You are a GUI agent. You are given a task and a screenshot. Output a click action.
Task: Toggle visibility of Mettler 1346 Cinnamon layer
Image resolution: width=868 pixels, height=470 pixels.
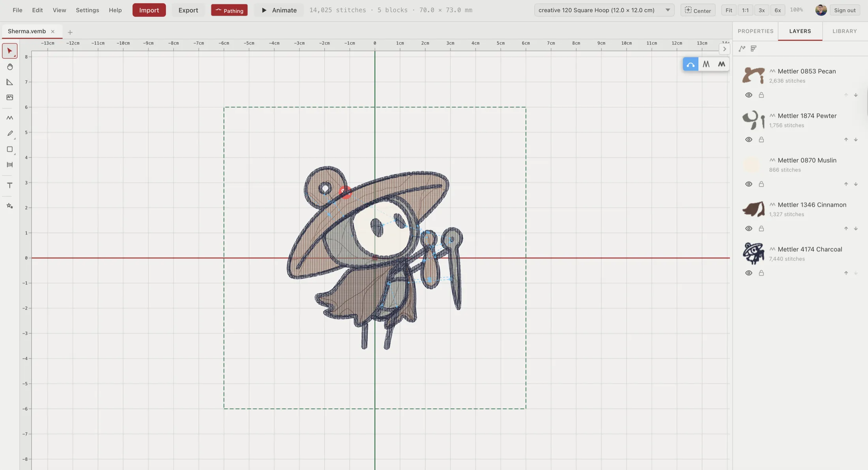pyautogui.click(x=748, y=228)
